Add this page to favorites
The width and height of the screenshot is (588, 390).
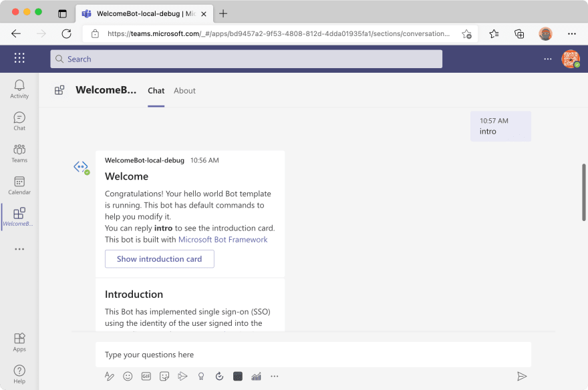pos(466,34)
